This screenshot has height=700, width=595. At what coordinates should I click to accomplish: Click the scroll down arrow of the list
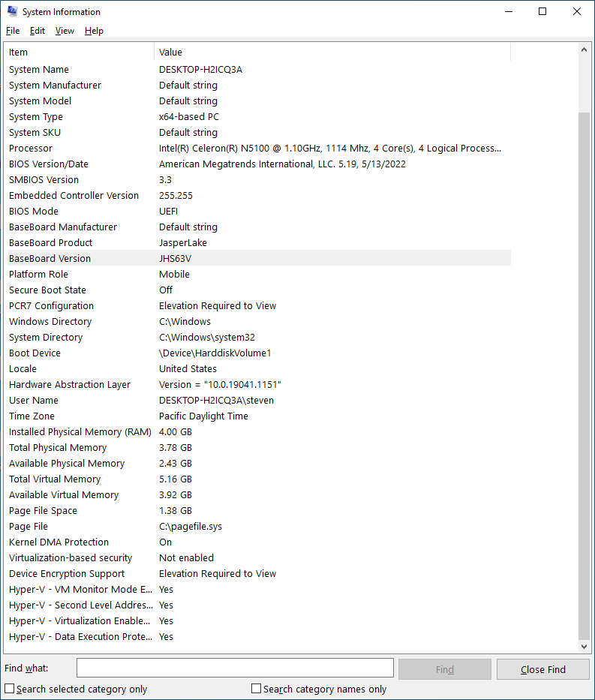[584, 646]
